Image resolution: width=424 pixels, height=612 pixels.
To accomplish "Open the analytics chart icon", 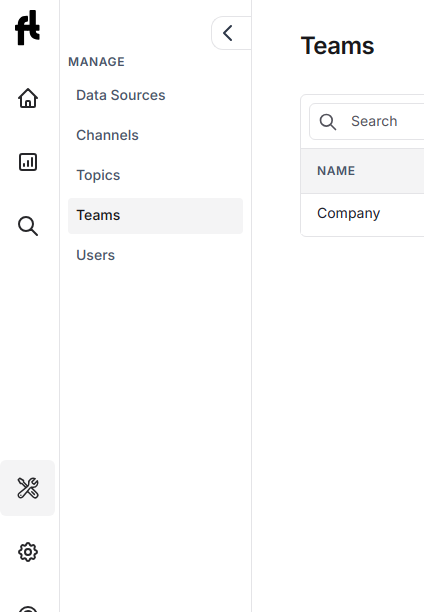I will click(x=28, y=162).
